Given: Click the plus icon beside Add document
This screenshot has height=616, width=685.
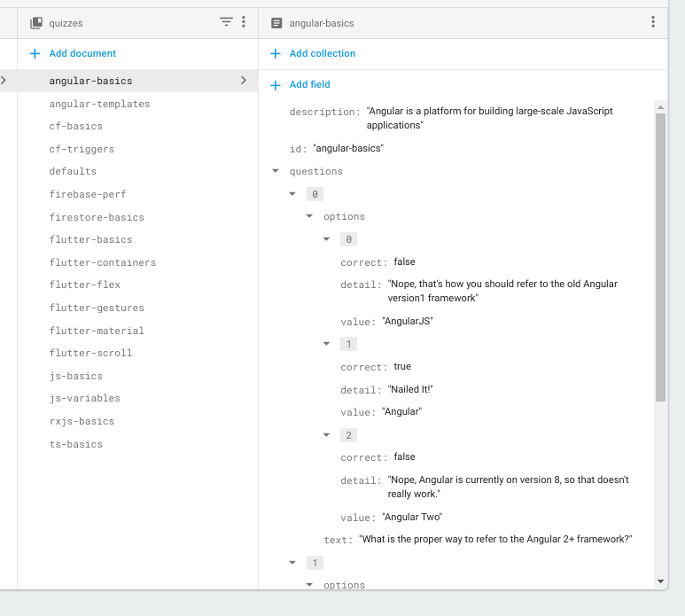Looking at the screenshot, I should pyautogui.click(x=35, y=53).
